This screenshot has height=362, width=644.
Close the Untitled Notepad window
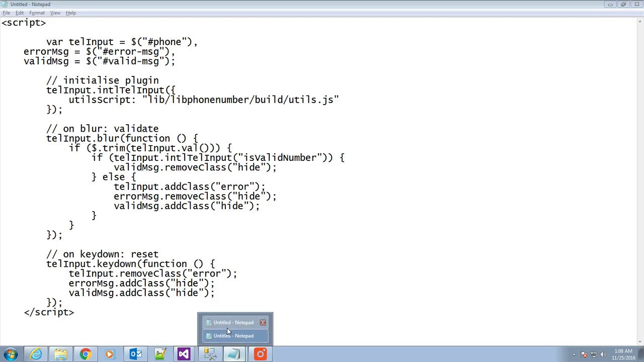point(636,5)
